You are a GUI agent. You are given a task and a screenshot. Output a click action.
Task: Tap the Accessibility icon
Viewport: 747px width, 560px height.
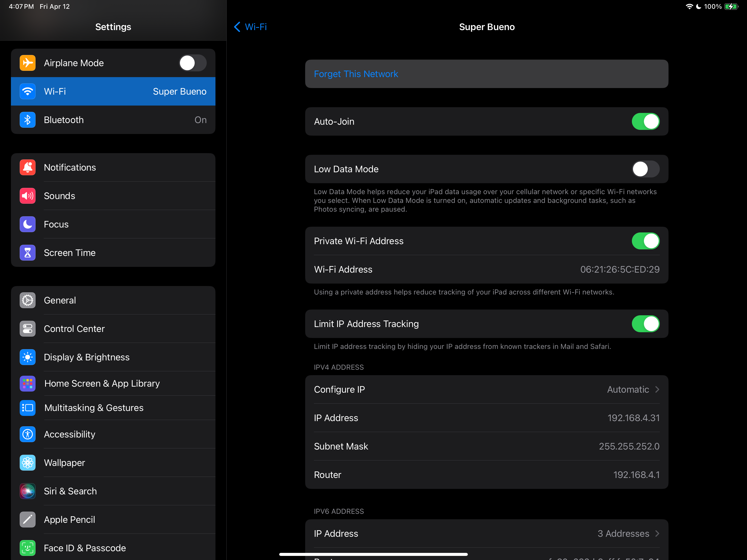[27, 434]
